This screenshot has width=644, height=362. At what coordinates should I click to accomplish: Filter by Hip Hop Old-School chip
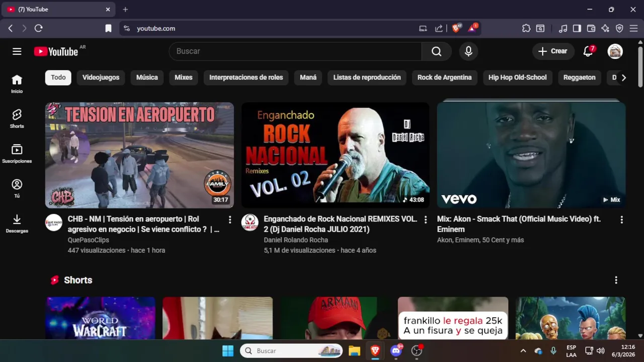click(x=518, y=77)
